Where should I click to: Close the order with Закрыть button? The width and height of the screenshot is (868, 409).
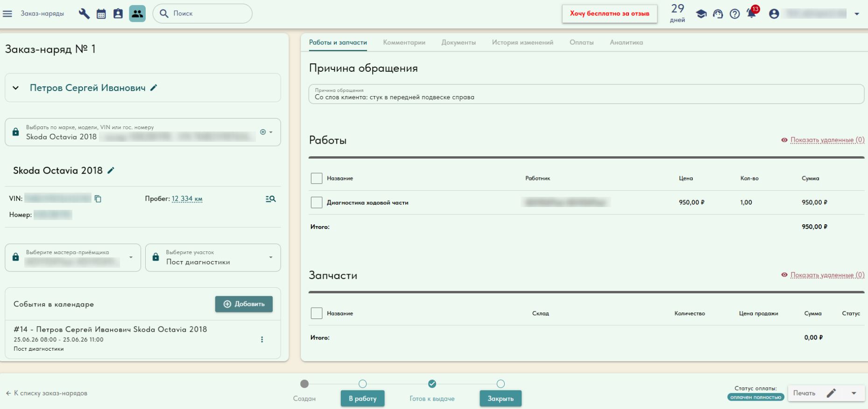tap(501, 399)
